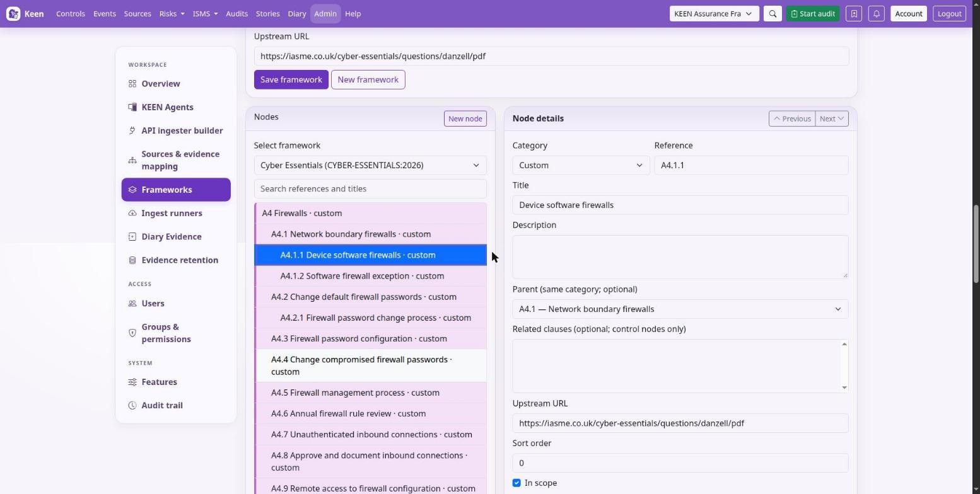The height and width of the screenshot is (494, 980).
Task: Click the Audit trail clock icon
Action: [x=132, y=405]
